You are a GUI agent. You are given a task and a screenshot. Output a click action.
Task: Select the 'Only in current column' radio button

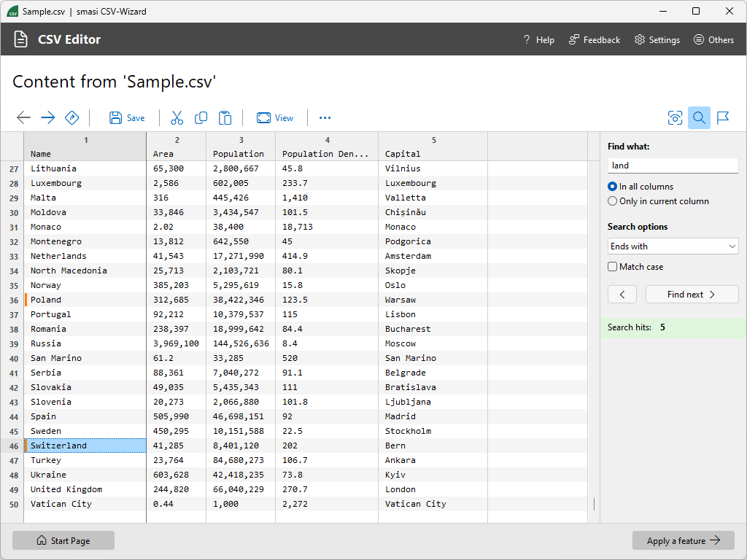tap(612, 201)
